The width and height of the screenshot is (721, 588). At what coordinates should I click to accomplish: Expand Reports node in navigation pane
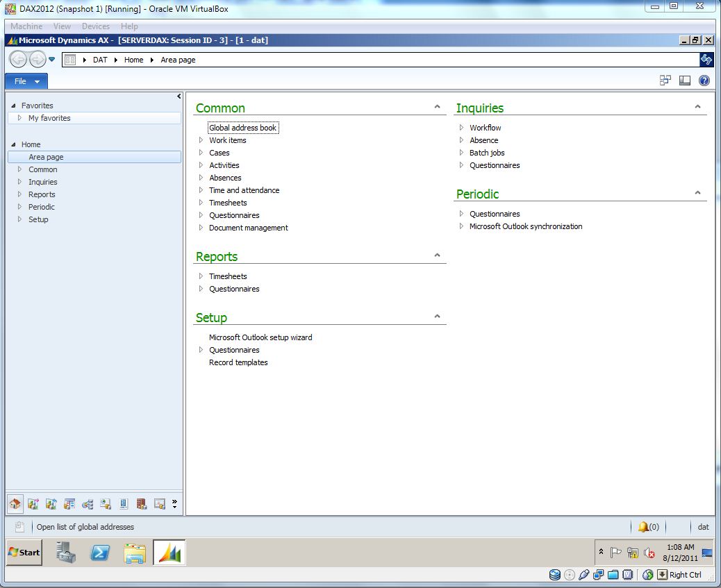19,194
